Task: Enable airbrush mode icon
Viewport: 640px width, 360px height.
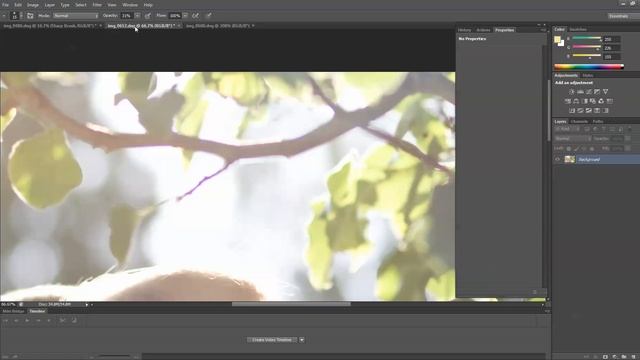Action: 196,16
